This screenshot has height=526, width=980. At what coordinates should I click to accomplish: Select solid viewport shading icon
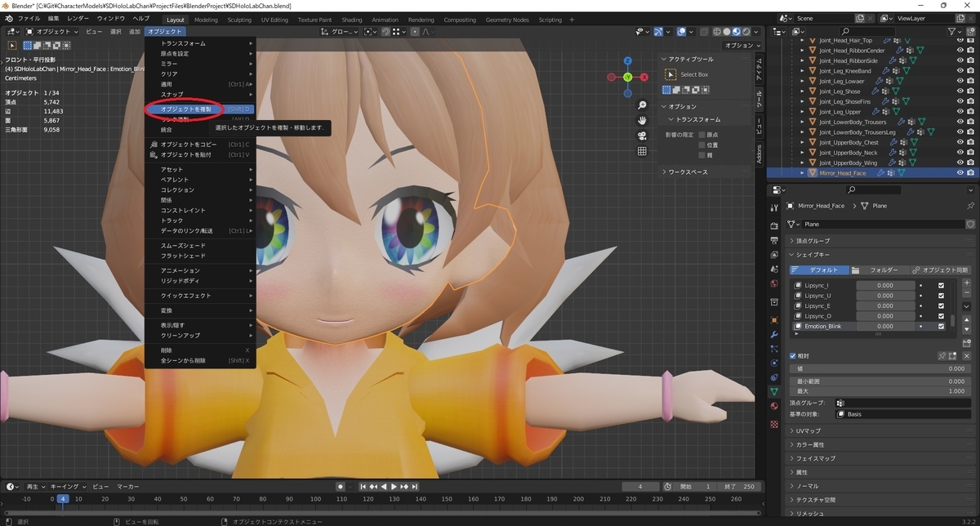pos(726,32)
